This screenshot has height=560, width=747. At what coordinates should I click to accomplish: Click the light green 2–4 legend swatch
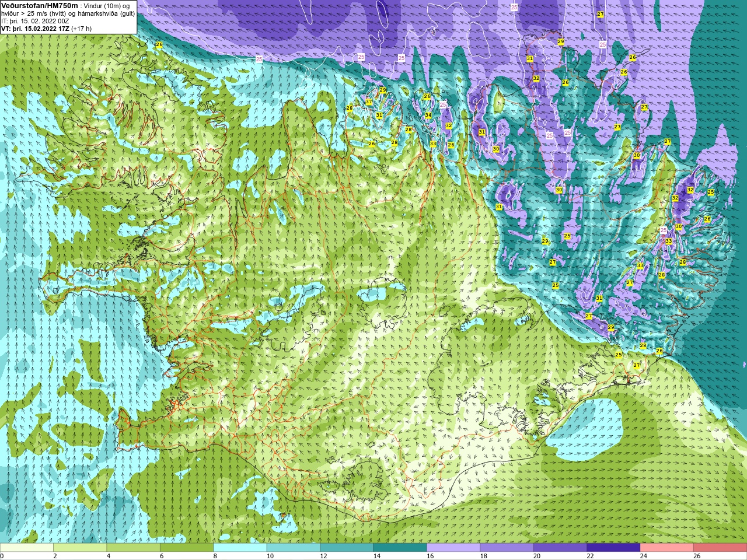80,548
